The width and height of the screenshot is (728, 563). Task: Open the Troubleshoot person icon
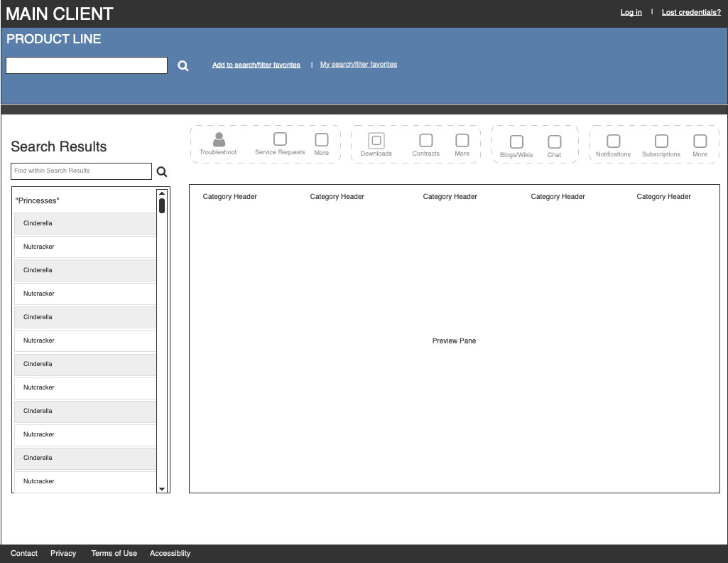click(x=219, y=140)
